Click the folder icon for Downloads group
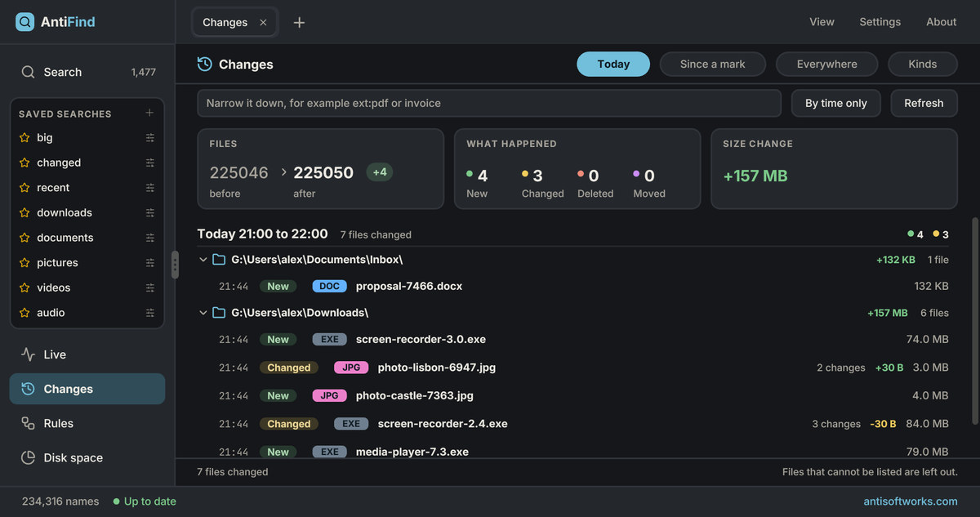The width and height of the screenshot is (980, 517). point(219,313)
